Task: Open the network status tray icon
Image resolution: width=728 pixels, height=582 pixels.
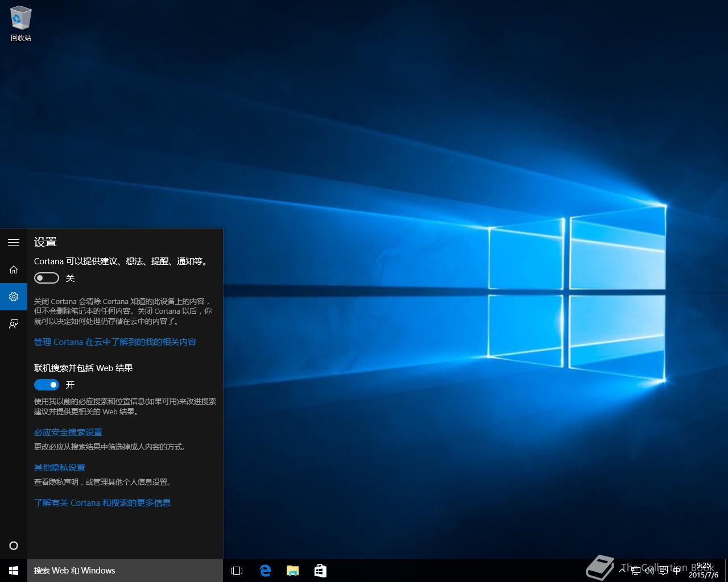Action: 636,571
